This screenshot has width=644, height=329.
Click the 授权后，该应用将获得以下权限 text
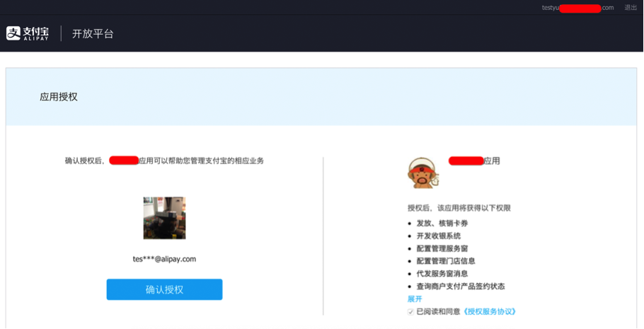(459, 208)
